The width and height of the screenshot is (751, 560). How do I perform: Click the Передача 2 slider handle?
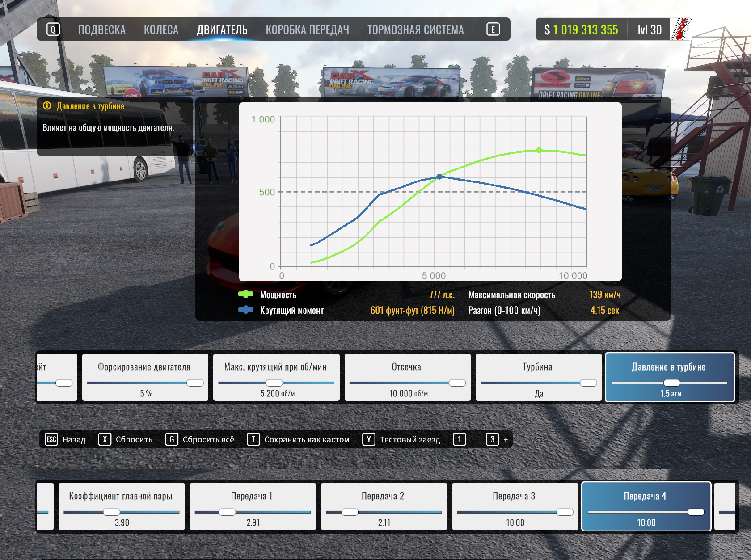click(350, 512)
